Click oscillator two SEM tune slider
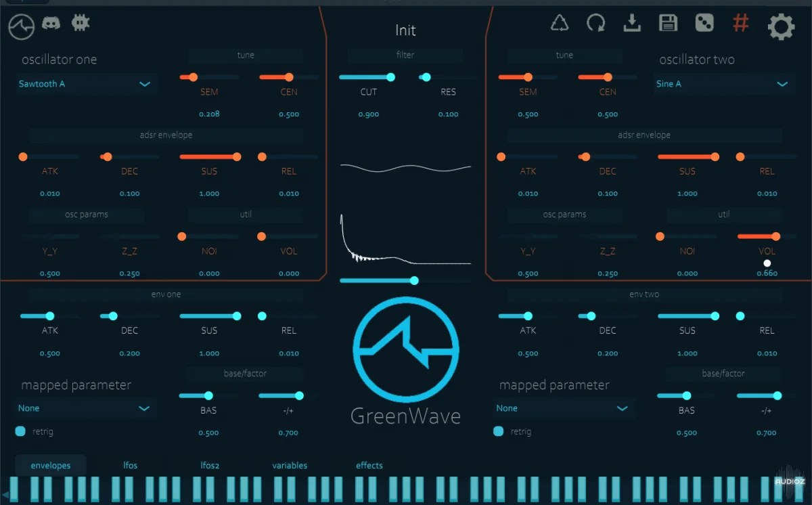 pyautogui.click(x=528, y=77)
